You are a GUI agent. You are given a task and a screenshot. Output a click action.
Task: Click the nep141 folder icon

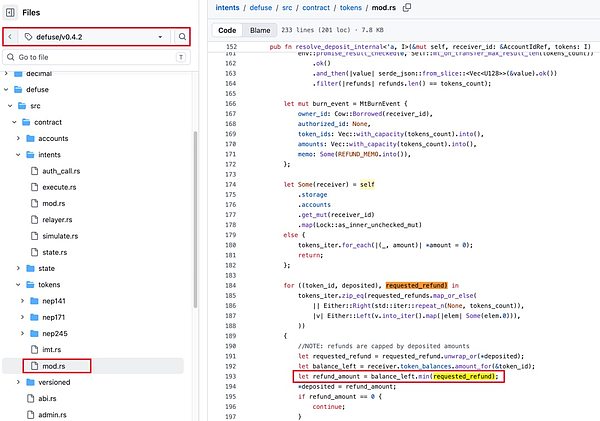[34, 301]
